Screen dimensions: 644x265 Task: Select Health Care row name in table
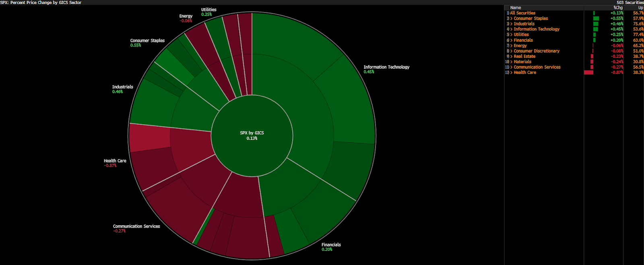(x=525, y=73)
